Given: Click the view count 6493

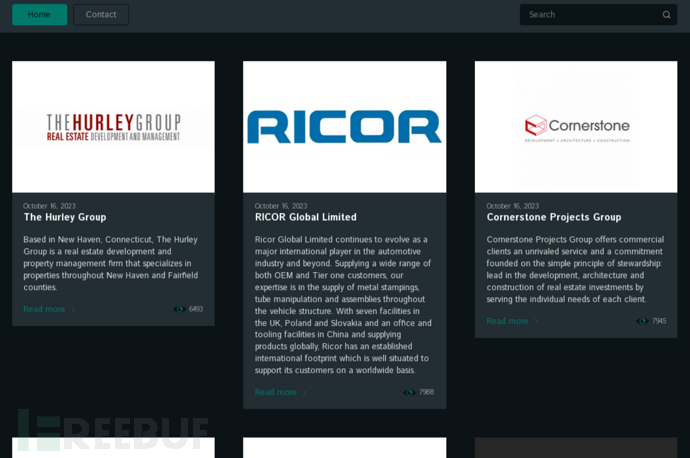Looking at the screenshot, I should coord(196,309).
